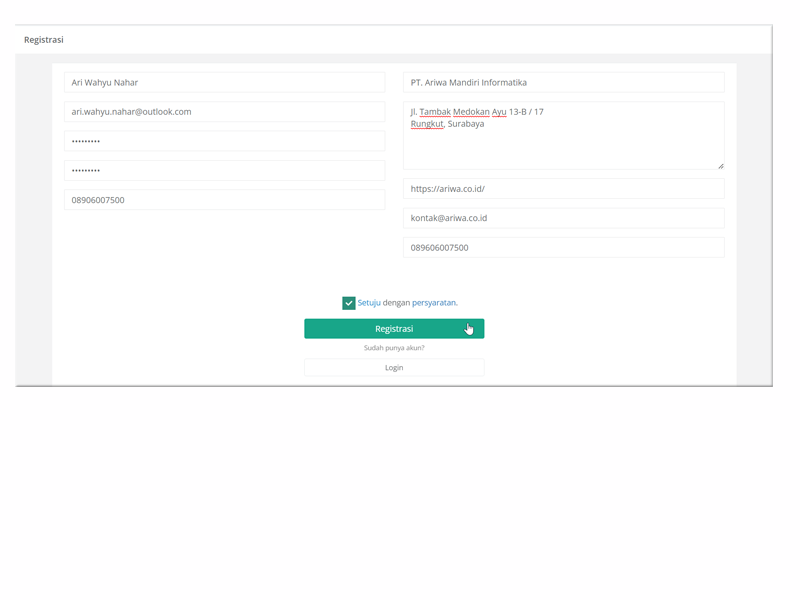800x600 pixels.
Task: Uncheck the Setuju agreement checkbox
Action: [x=348, y=303]
